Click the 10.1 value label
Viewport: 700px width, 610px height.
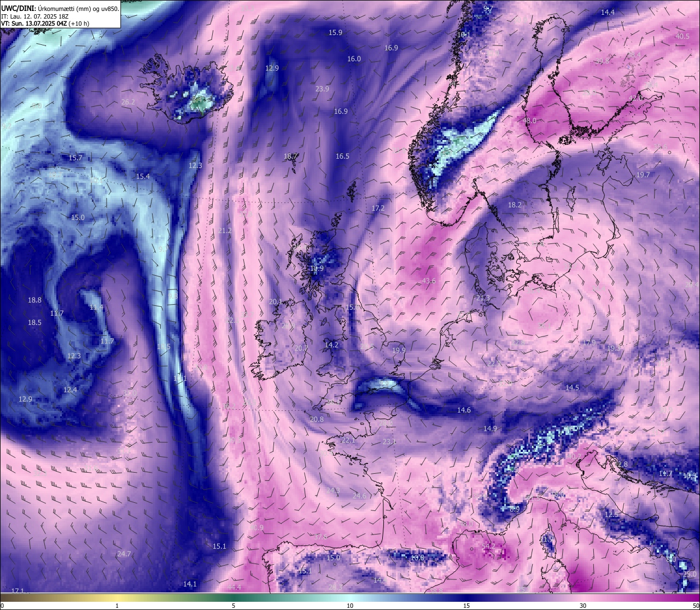coord(463,34)
